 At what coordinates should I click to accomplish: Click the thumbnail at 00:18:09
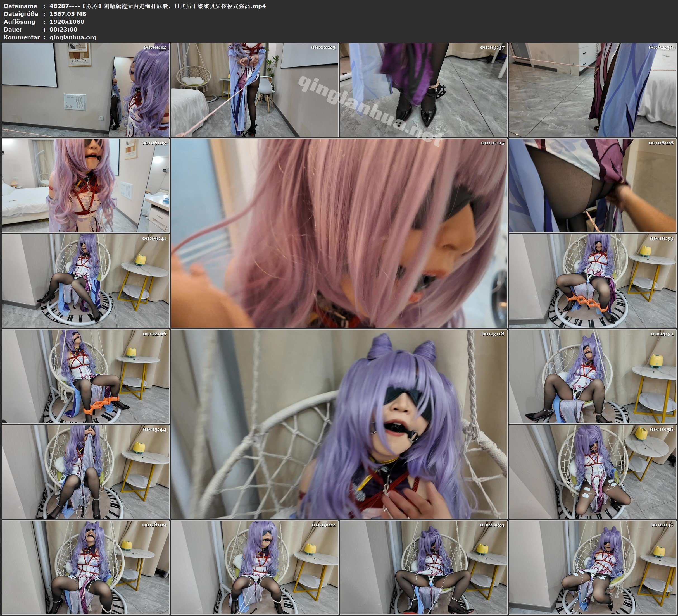(x=85, y=567)
